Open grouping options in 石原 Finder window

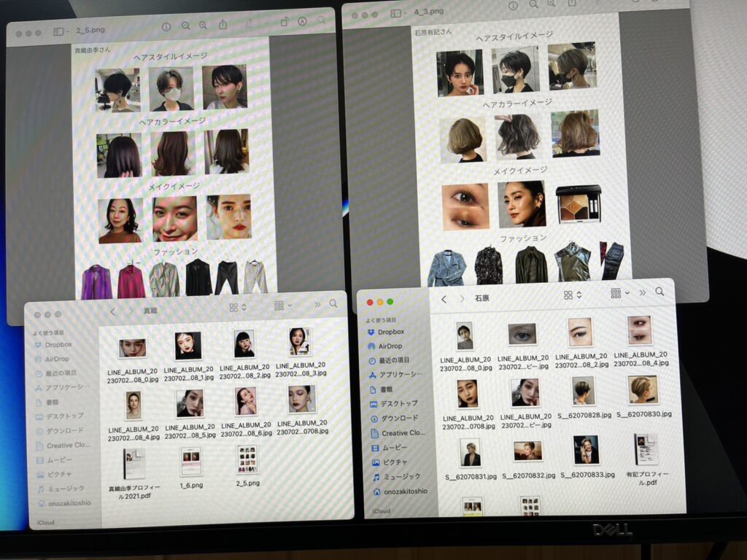coord(620,293)
